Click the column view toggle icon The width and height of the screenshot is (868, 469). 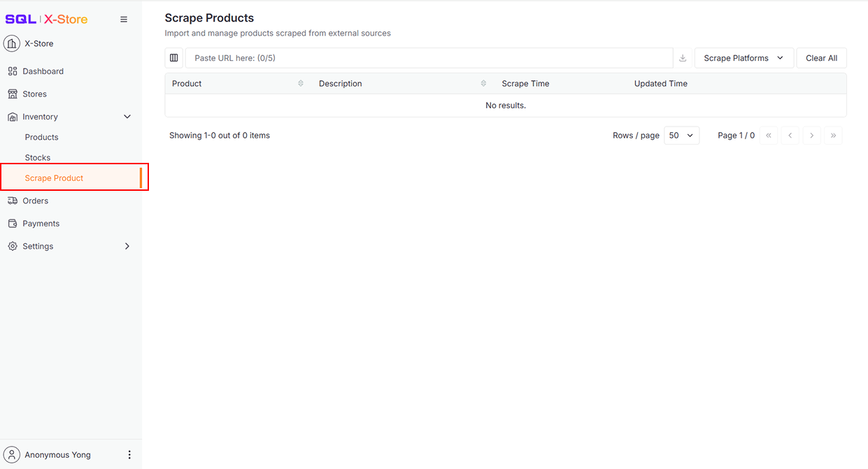174,58
